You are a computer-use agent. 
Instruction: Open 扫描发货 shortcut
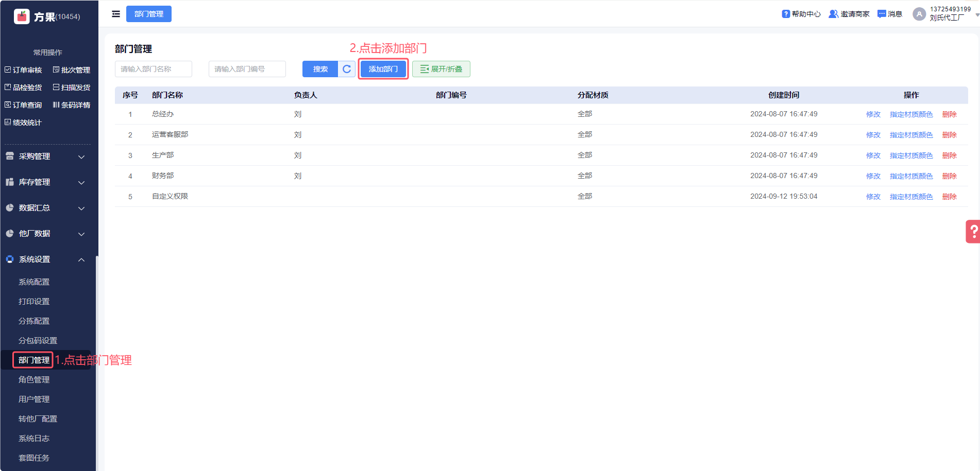click(x=72, y=88)
